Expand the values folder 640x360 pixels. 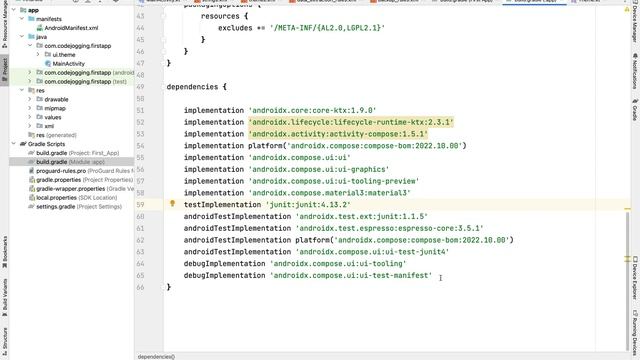point(30,117)
